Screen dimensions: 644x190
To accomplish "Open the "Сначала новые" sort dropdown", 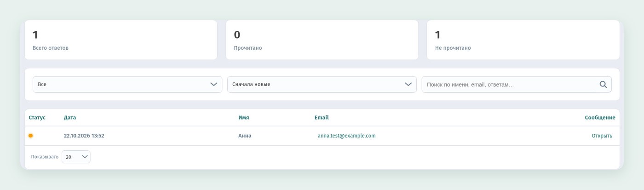I will [x=322, y=84].
